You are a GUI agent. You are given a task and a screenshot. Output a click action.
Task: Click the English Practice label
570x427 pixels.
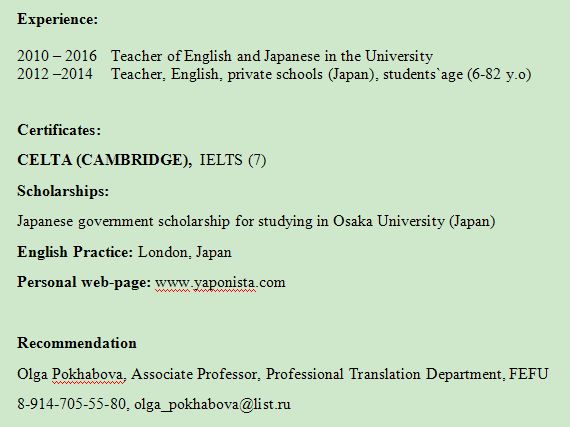point(75,252)
